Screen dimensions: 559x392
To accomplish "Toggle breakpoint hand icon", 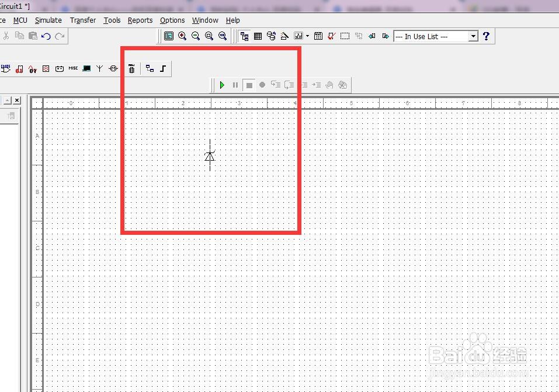I will pos(329,85).
